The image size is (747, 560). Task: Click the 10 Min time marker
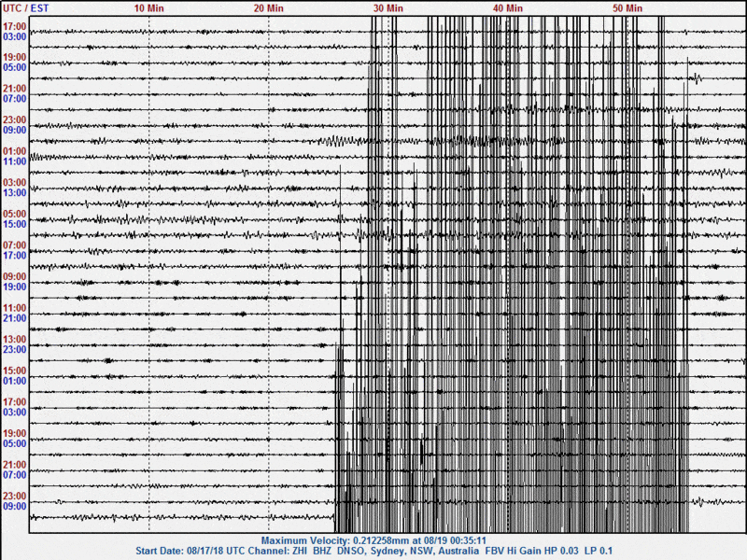[x=148, y=8]
